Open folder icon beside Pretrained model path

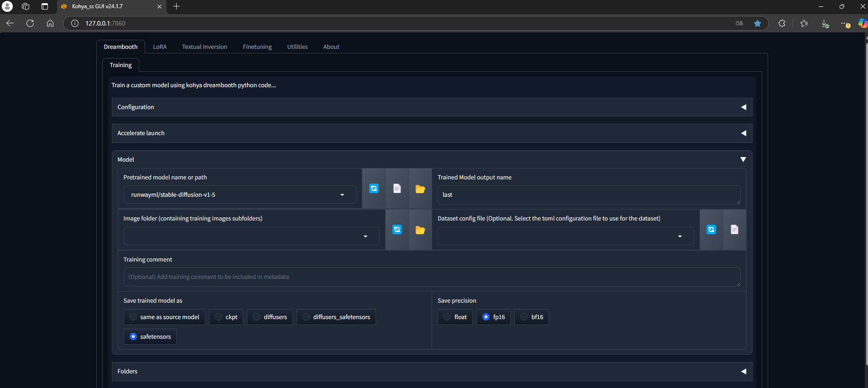(x=420, y=189)
